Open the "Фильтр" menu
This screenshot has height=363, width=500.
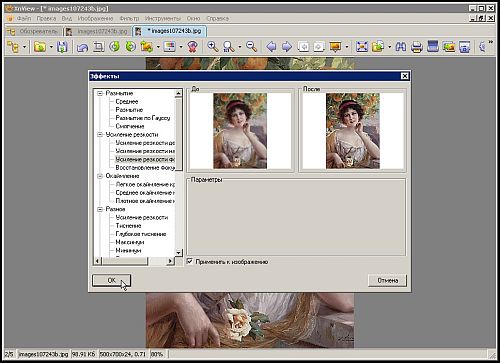(129, 18)
